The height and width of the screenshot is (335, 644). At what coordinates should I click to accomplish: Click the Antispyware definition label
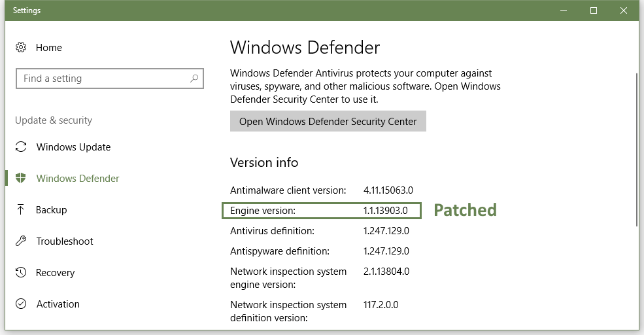pos(279,251)
